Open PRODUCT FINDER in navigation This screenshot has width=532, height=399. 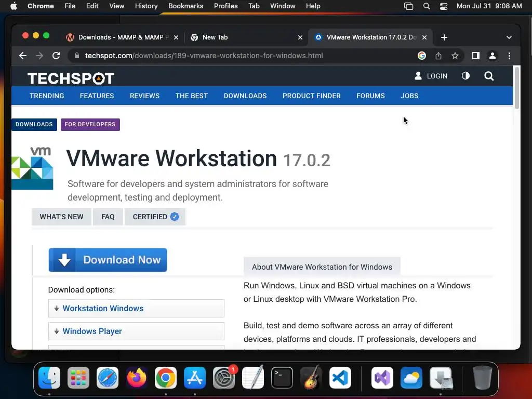click(312, 96)
